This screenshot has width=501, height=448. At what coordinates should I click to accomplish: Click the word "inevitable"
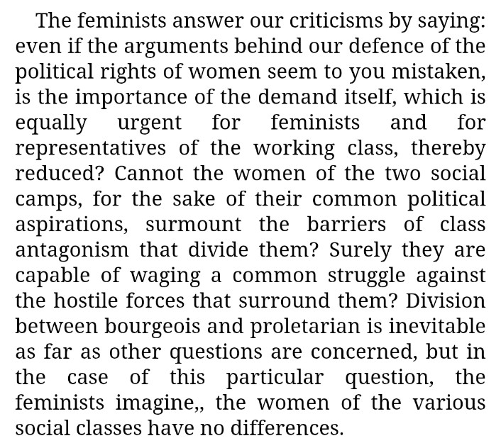436,326
